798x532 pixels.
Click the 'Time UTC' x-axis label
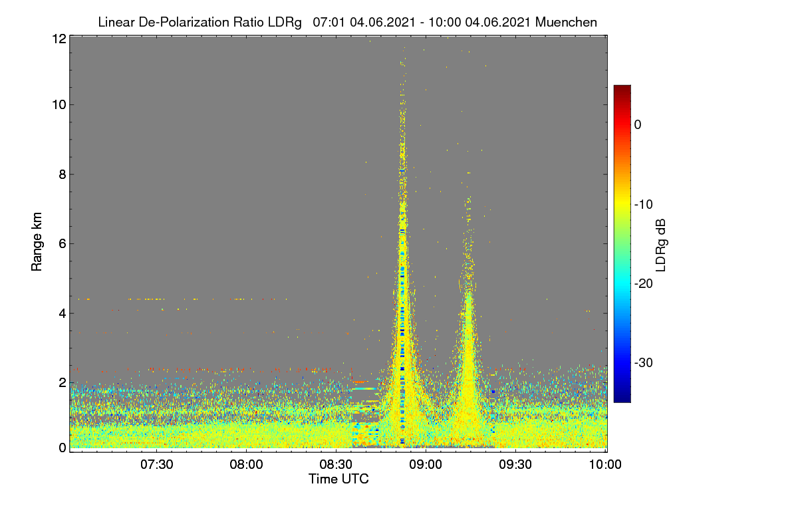[338, 479]
